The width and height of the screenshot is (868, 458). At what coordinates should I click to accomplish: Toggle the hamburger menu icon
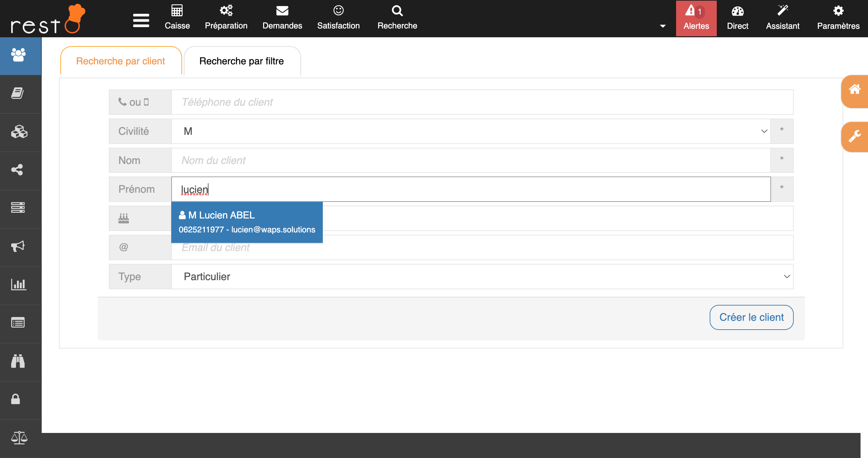[141, 20]
